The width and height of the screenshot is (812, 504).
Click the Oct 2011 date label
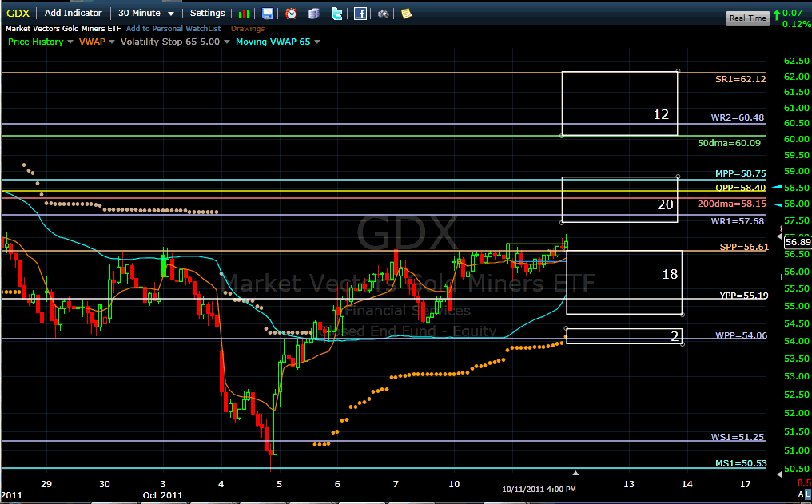coord(162,495)
